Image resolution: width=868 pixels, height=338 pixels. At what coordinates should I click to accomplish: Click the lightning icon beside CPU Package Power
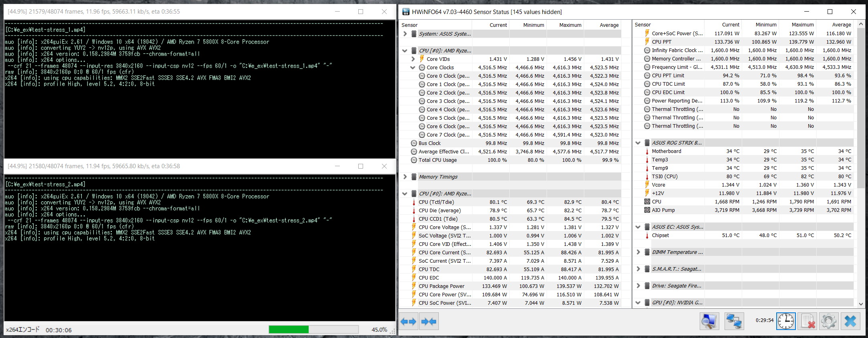coord(414,286)
